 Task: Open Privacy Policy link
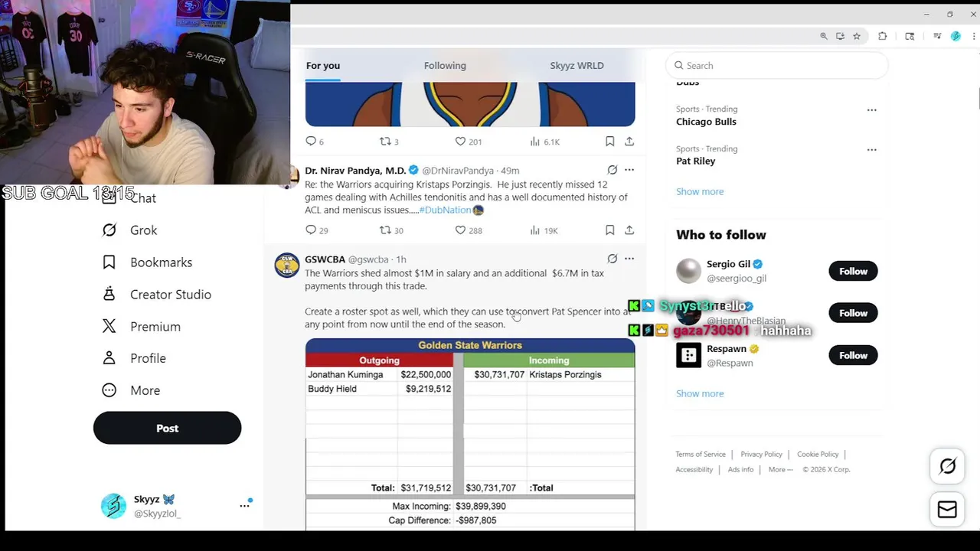click(761, 455)
